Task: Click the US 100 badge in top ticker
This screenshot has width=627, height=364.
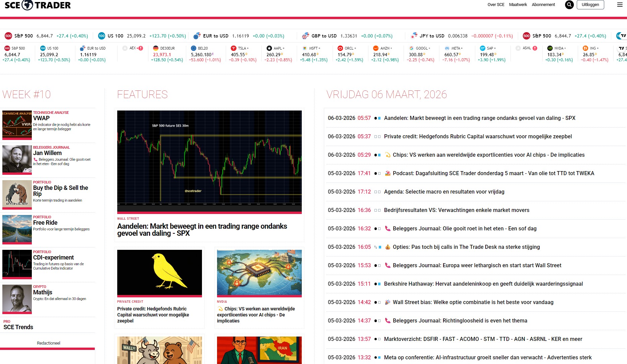Action: (x=101, y=36)
